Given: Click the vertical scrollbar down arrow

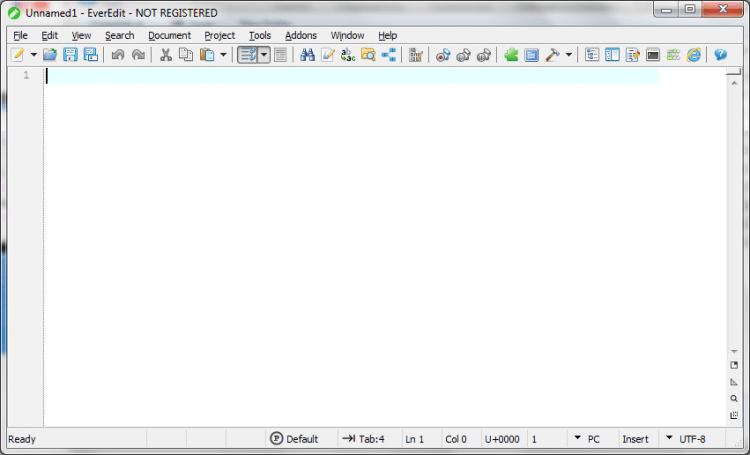Looking at the screenshot, I should [x=734, y=352].
